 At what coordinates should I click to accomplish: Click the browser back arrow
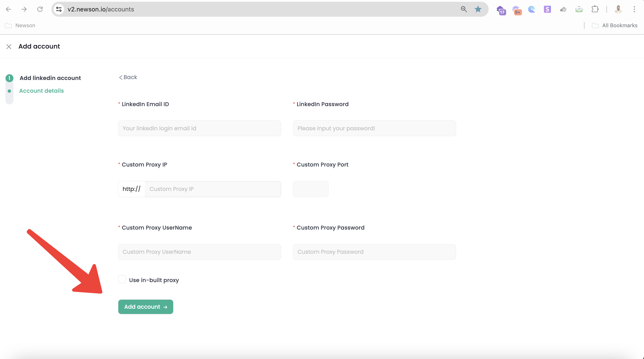click(x=9, y=9)
